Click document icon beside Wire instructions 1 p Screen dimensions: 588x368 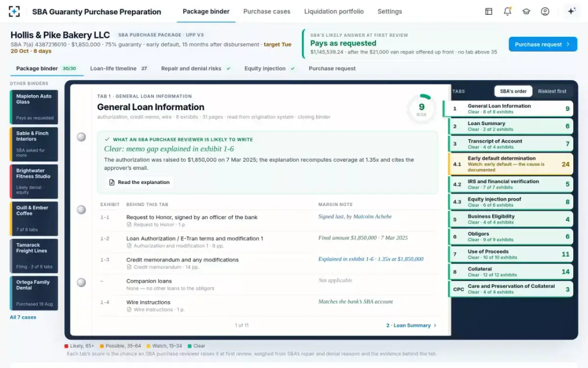point(129,310)
